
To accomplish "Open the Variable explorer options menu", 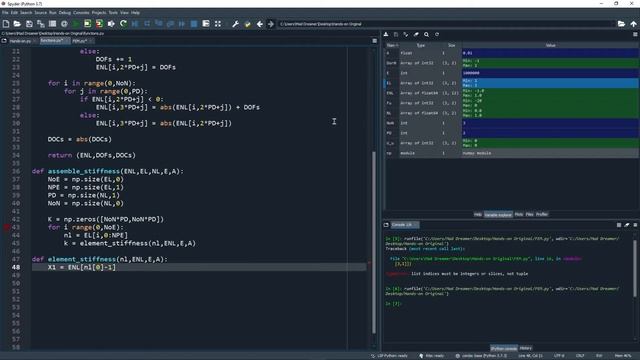I will [x=635, y=35].
